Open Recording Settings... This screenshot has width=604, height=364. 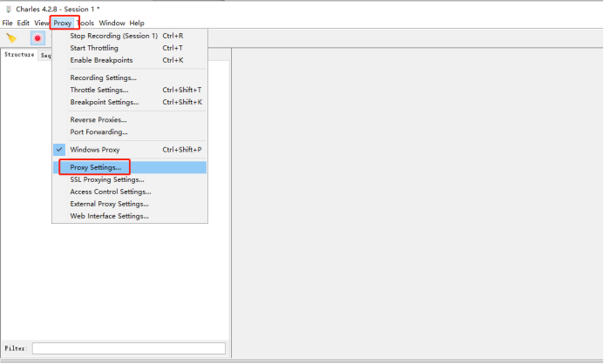click(x=130, y=78)
